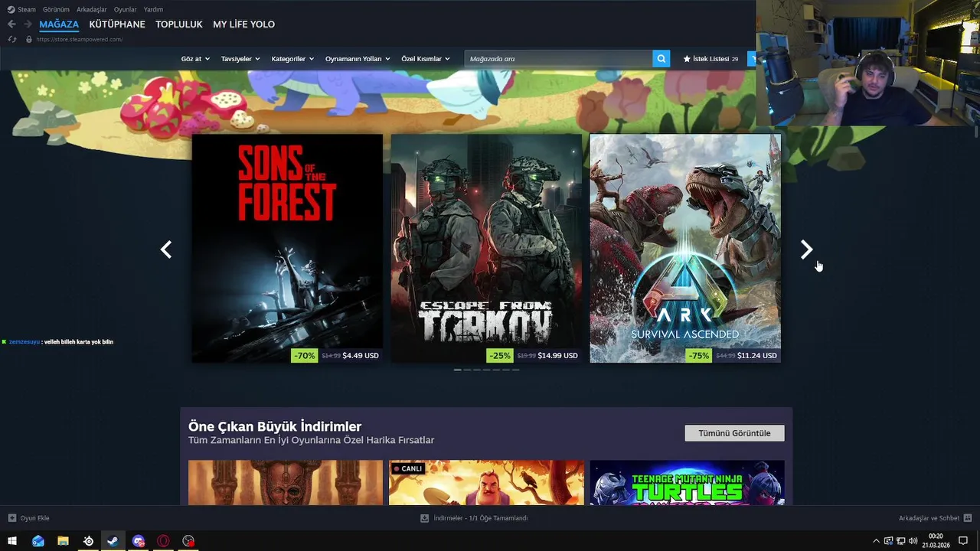Click the Steam logo in the menu bar
980x551 pixels.
11,9
